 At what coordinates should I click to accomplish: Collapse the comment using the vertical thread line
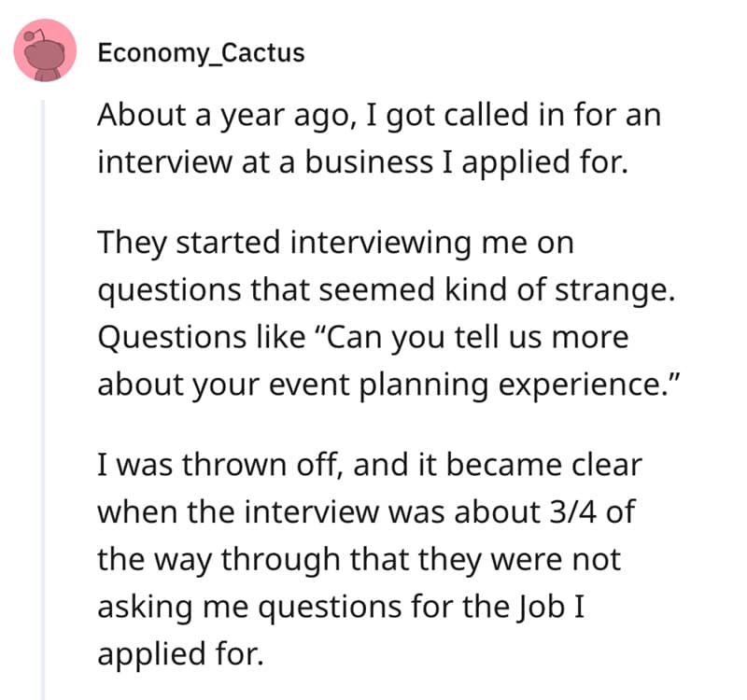(x=43, y=392)
